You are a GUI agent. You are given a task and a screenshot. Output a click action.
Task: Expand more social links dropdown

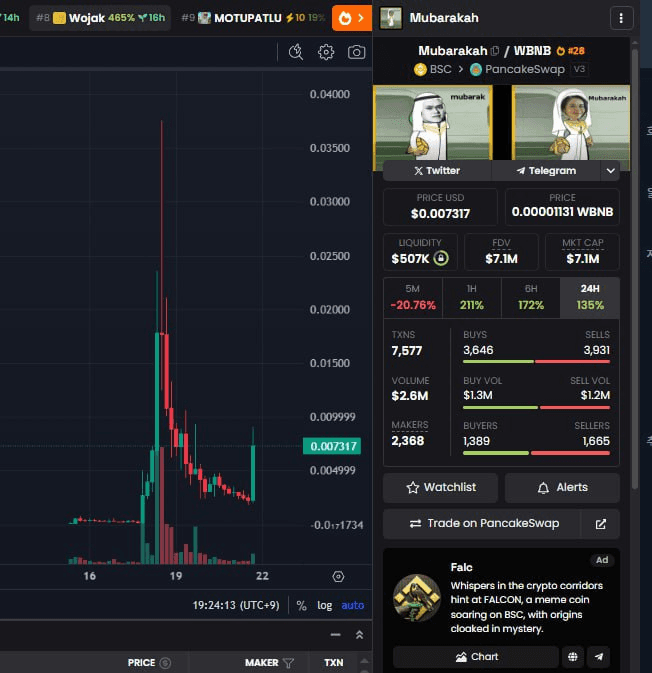(610, 171)
